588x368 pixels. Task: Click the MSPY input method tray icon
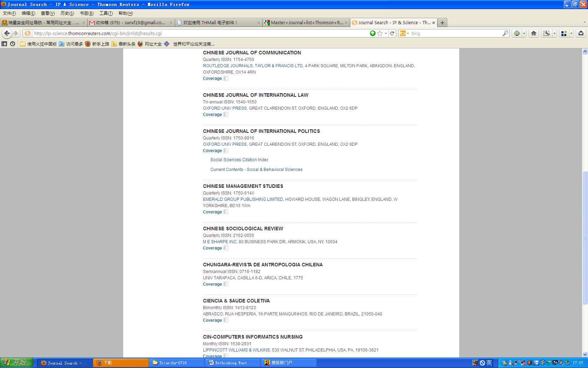point(475,363)
